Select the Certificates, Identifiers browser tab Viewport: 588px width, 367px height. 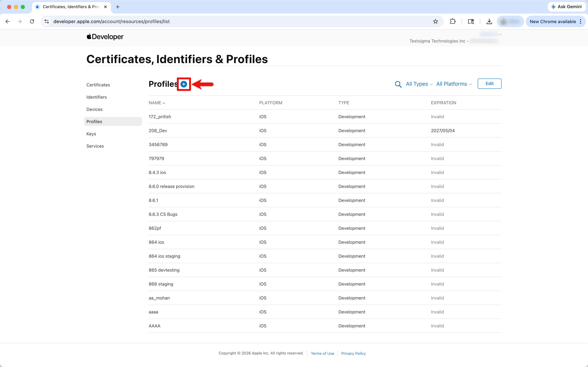[x=71, y=7]
